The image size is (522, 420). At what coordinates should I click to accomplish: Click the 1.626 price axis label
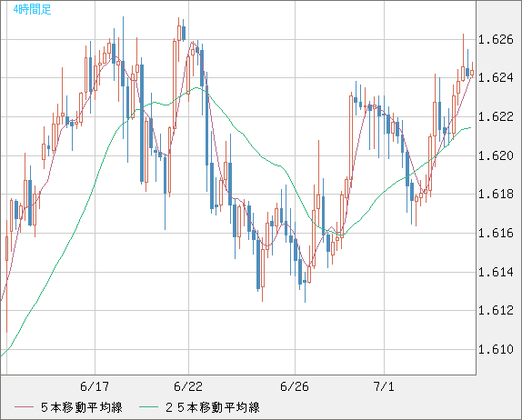[x=496, y=40]
